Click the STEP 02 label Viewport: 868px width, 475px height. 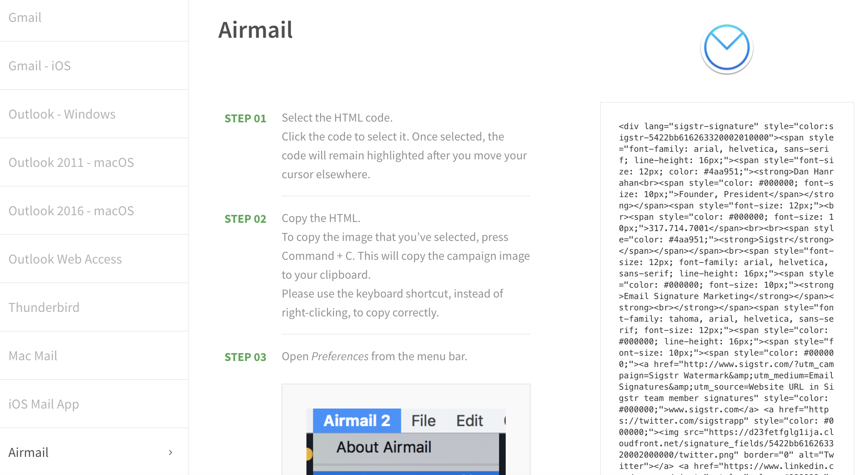point(245,219)
